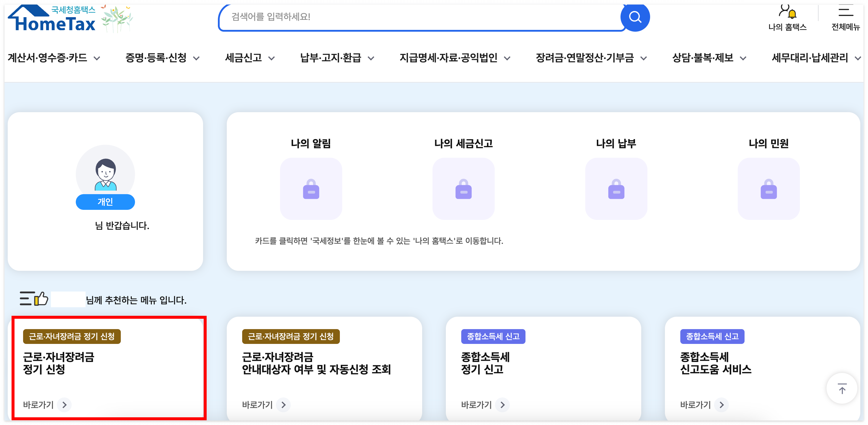Click 바로가기 text in 종합소득세 정기 신고 card
The image size is (868, 425).
coord(476,405)
